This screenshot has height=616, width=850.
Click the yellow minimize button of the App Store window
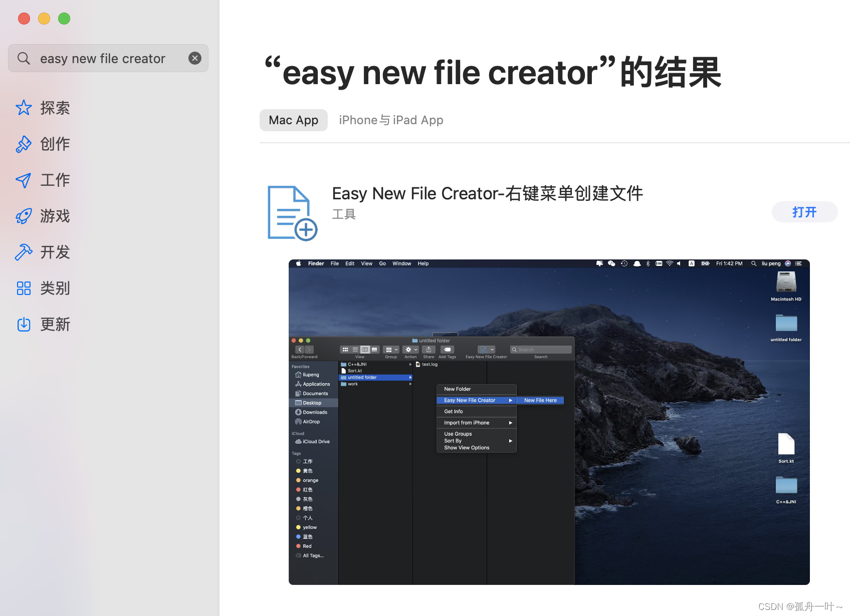pyautogui.click(x=44, y=19)
